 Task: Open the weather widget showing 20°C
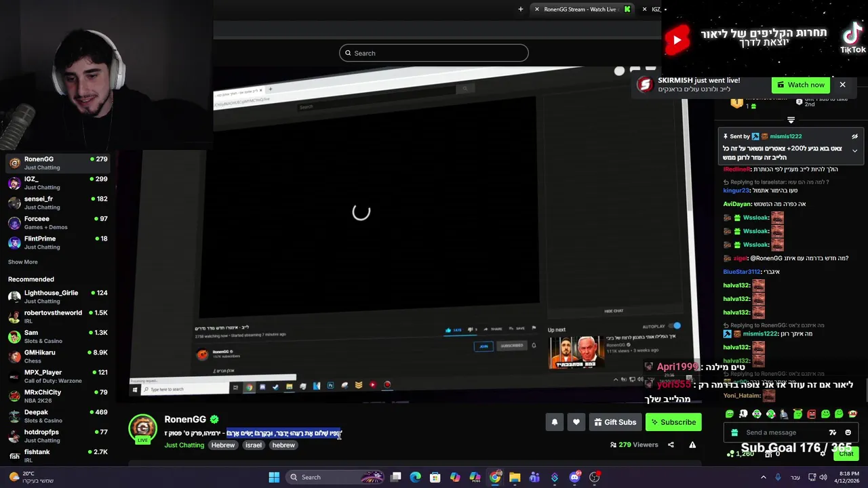[x=31, y=477]
